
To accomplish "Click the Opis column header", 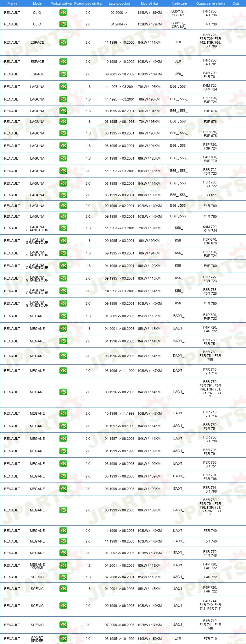I will coord(236,3).
